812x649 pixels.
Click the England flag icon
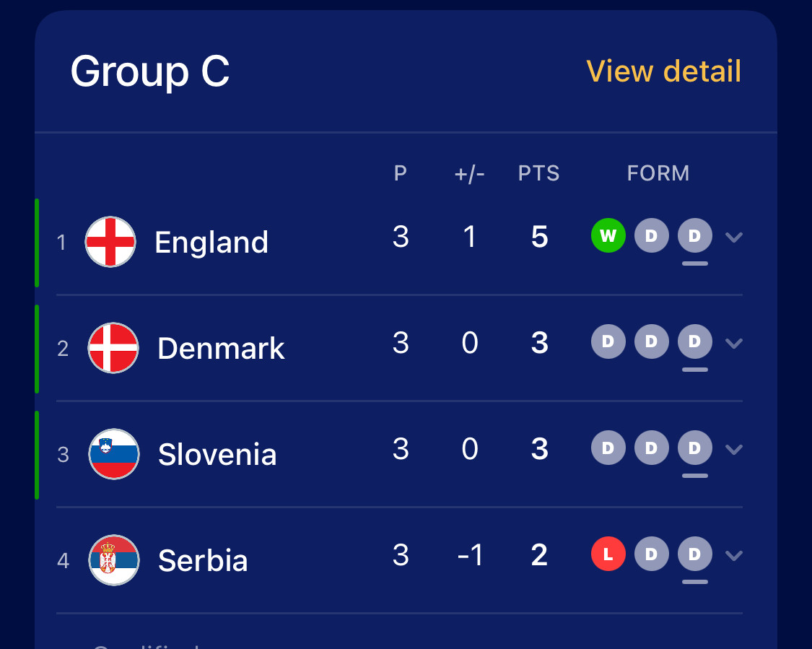click(x=110, y=242)
